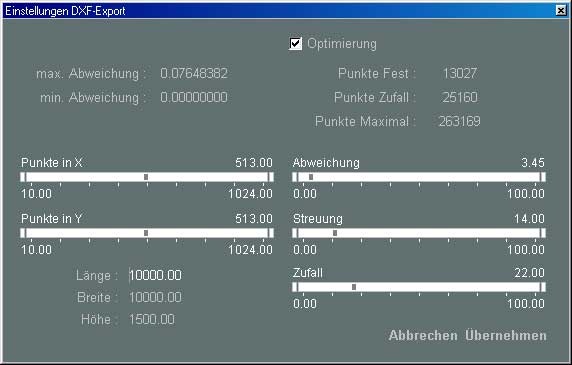This screenshot has height=365, width=572.
Task: Click the Streuung slider handle
Action: click(335, 233)
